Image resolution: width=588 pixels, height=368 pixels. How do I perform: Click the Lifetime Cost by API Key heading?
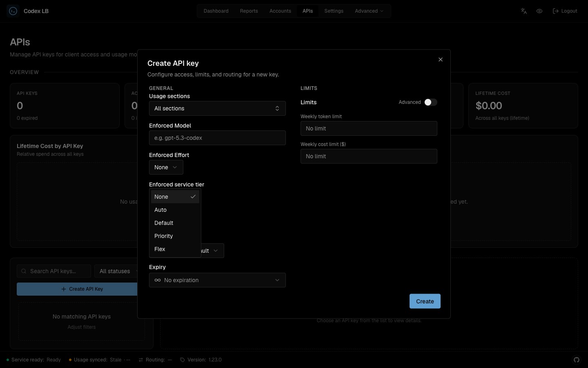pyautogui.click(x=50, y=146)
